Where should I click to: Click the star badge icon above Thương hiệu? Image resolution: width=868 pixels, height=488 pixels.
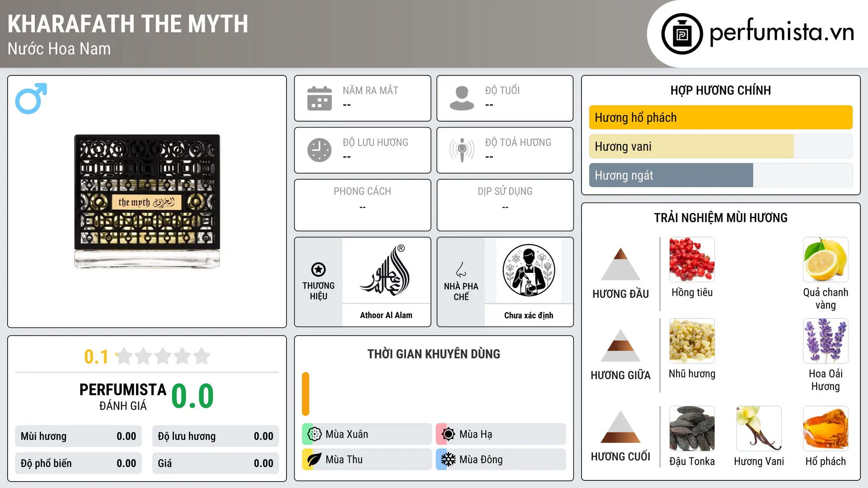point(318,269)
